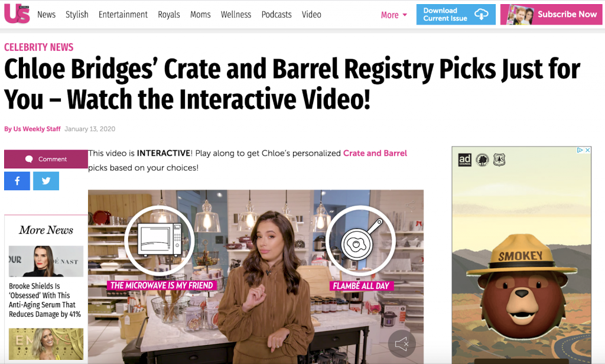This screenshot has width=605, height=364.
Task: Expand the More dropdown menu
Action: click(394, 15)
